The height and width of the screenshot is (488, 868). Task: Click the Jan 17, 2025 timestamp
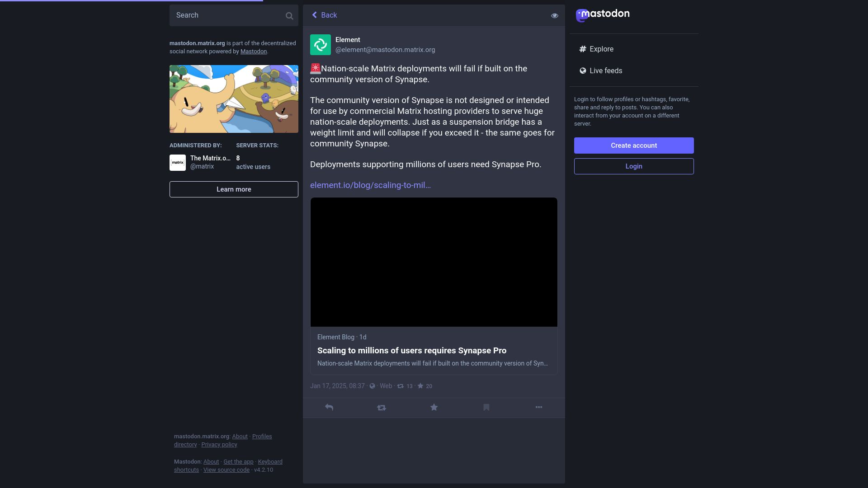point(337,386)
